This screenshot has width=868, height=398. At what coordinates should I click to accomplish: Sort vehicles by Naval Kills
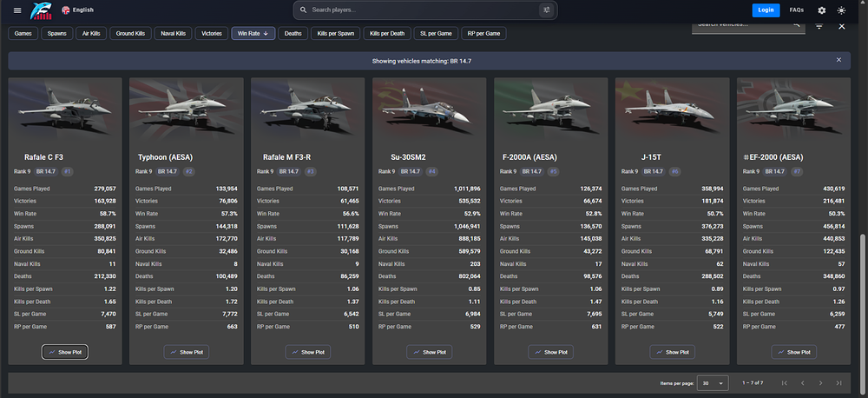click(x=173, y=33)
